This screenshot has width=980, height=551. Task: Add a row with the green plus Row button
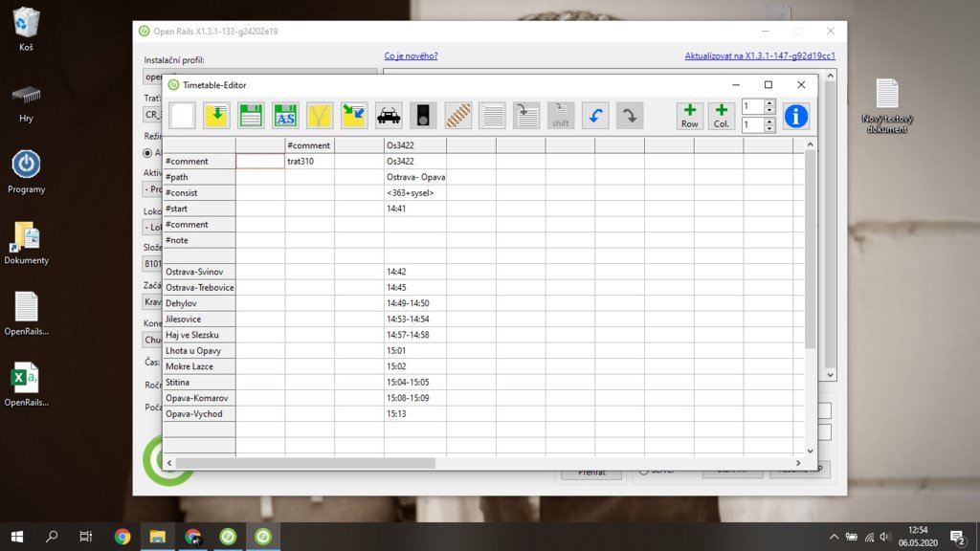(x=690, y=116)
